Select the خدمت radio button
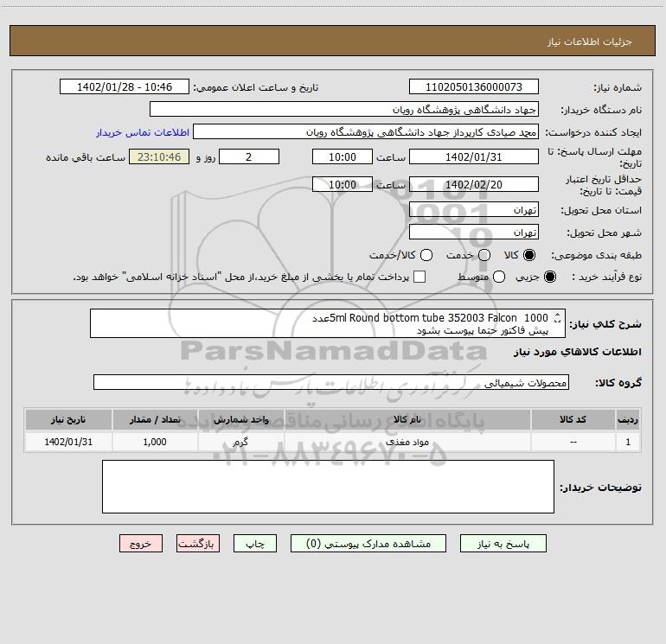Screen dimensions: 666x644 point(484,255)
